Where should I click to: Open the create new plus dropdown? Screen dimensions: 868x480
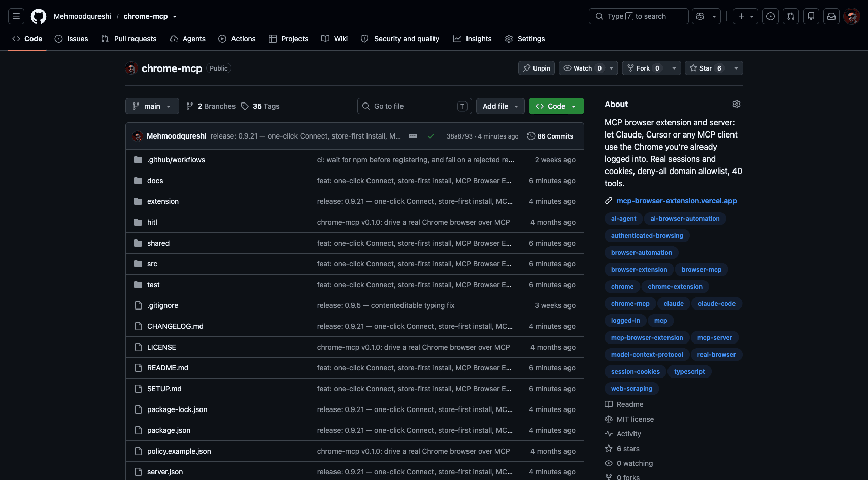pos(746,16)
